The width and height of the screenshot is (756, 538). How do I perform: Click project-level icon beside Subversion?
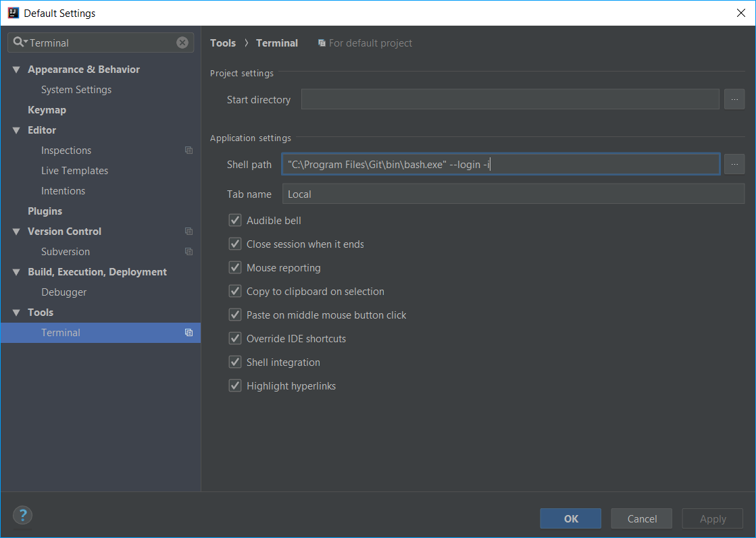(188, 252)
